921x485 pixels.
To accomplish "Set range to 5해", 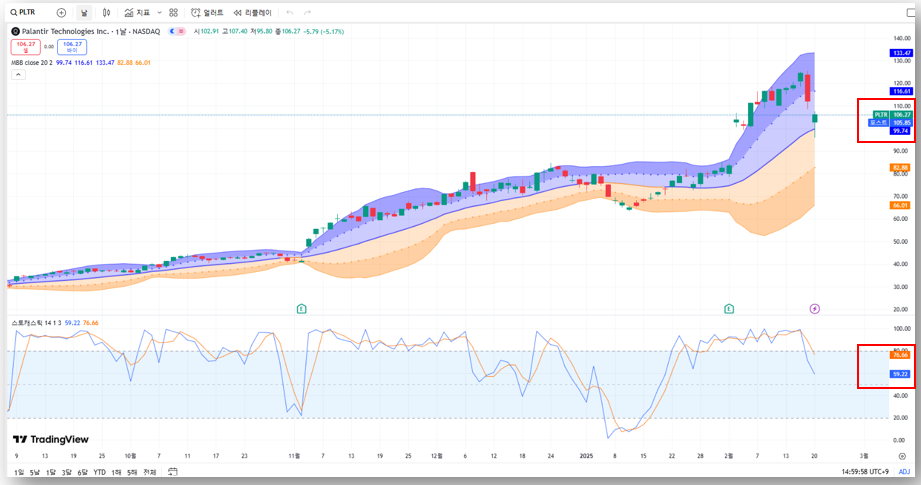I will point(132,472).
